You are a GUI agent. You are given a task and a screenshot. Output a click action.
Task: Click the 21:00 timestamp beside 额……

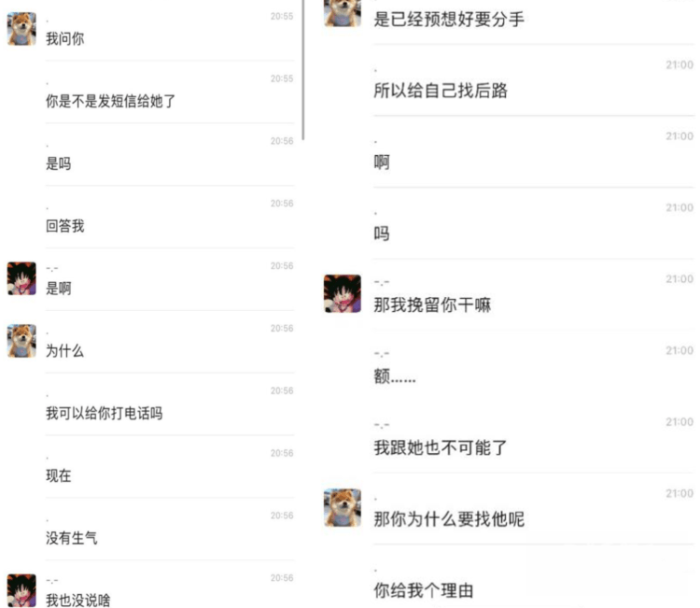pos(679,350)
